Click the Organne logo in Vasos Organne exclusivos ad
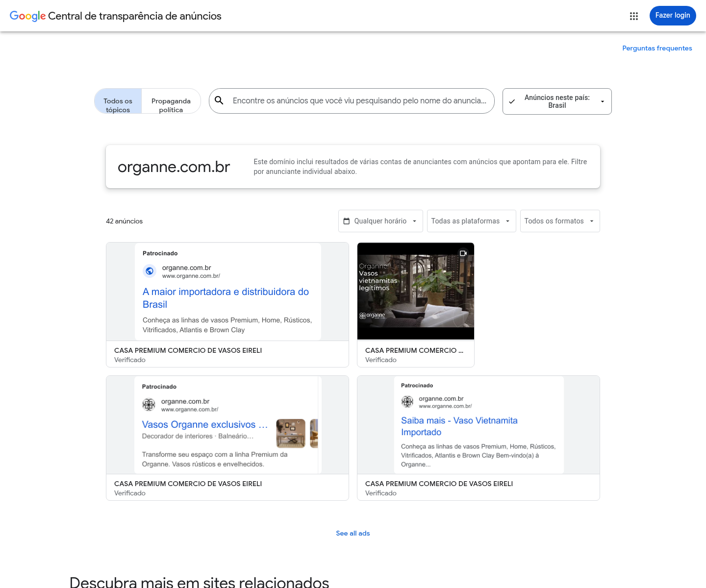The width and height of the screenshot is (706, 588). click(x=149, y=405)
